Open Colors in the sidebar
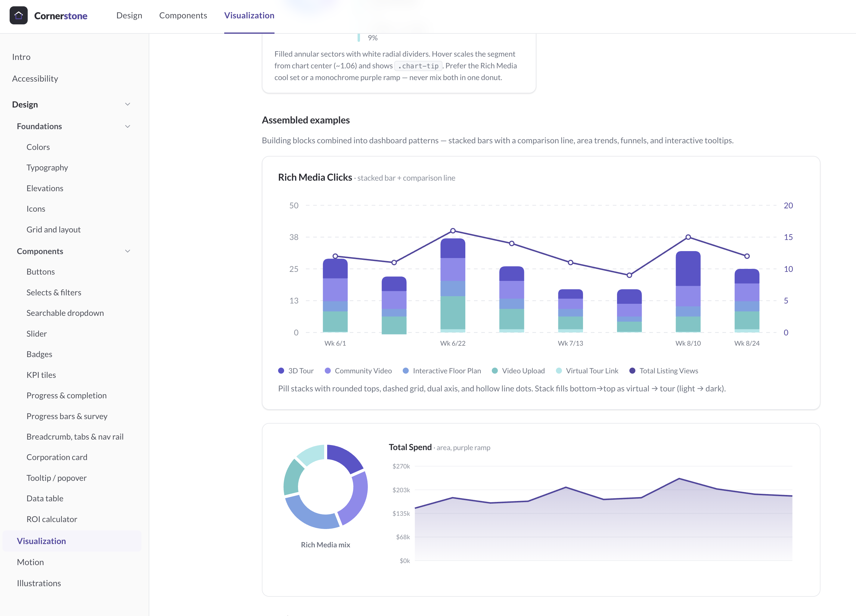Image resolution: width=856 pixels, height=616 pixels. (x=38, y=147)
